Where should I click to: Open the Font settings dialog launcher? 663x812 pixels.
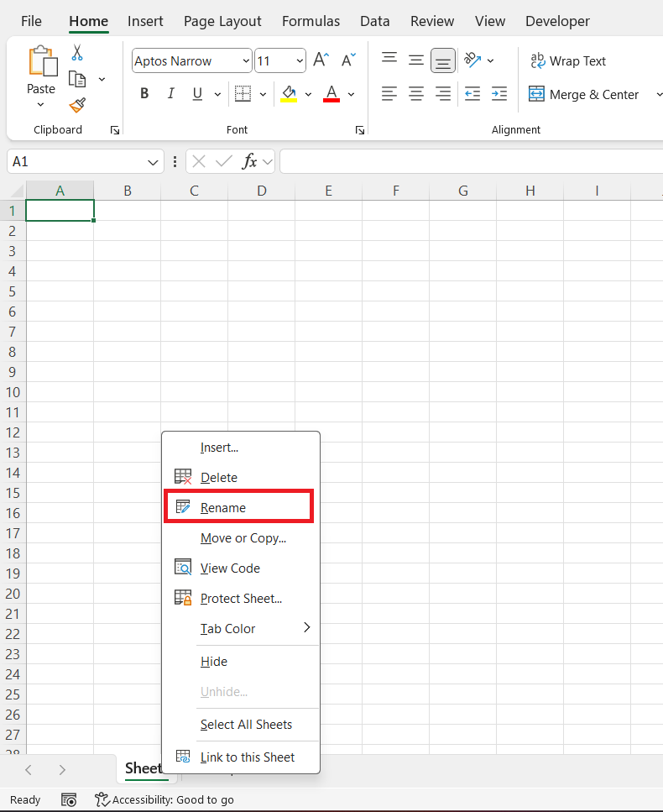360,130
